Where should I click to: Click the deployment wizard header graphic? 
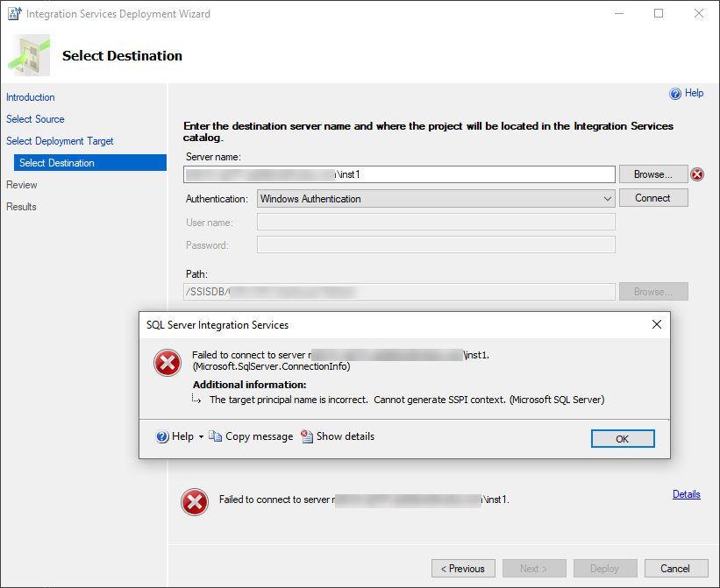(29, 55)
